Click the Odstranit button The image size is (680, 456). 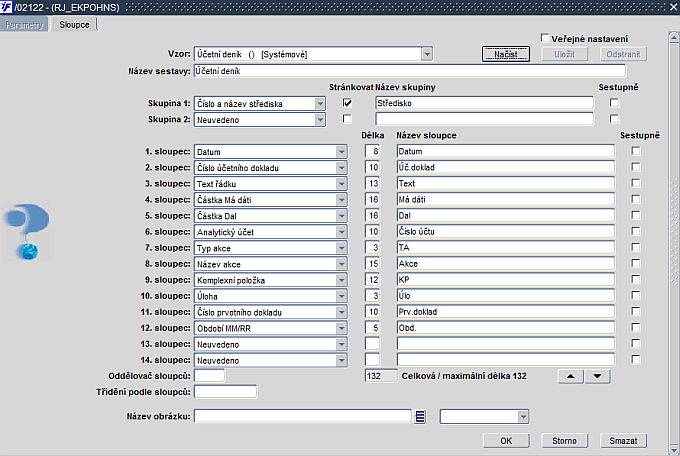(623, 54)
